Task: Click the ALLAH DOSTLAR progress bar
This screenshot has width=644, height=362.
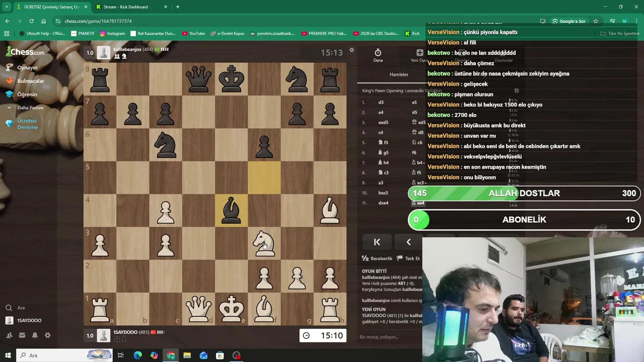Action: [x=524, y=193]
